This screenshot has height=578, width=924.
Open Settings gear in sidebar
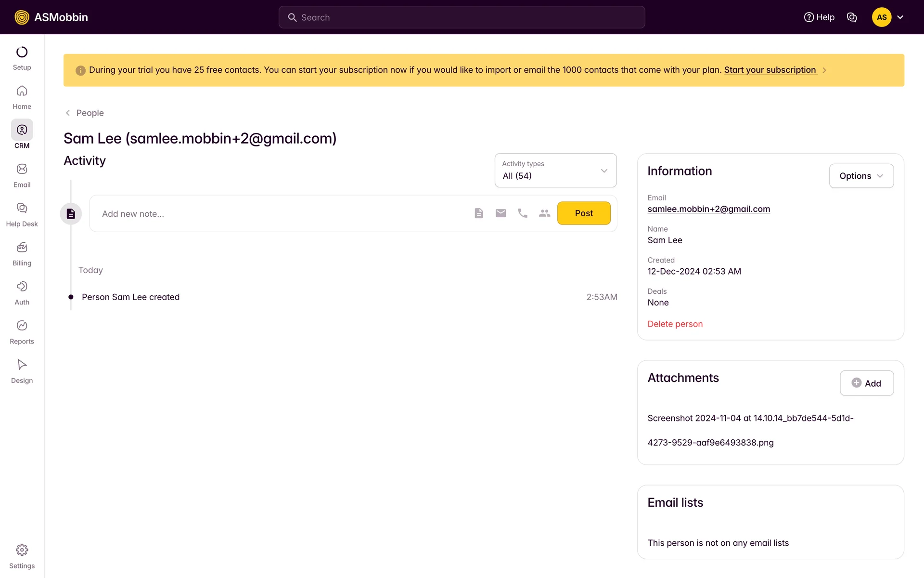(22, 556)
